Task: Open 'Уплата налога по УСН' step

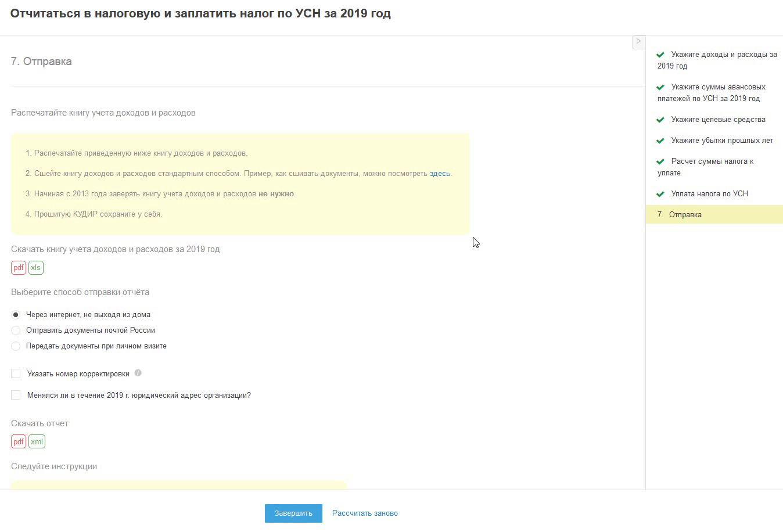Action: 709,194
